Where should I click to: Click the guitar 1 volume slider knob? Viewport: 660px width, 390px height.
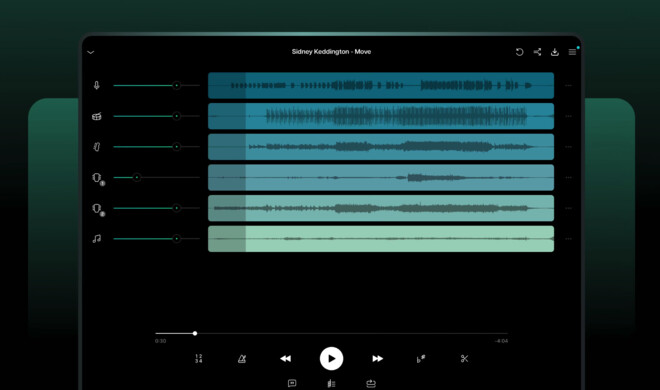(136, 178)
